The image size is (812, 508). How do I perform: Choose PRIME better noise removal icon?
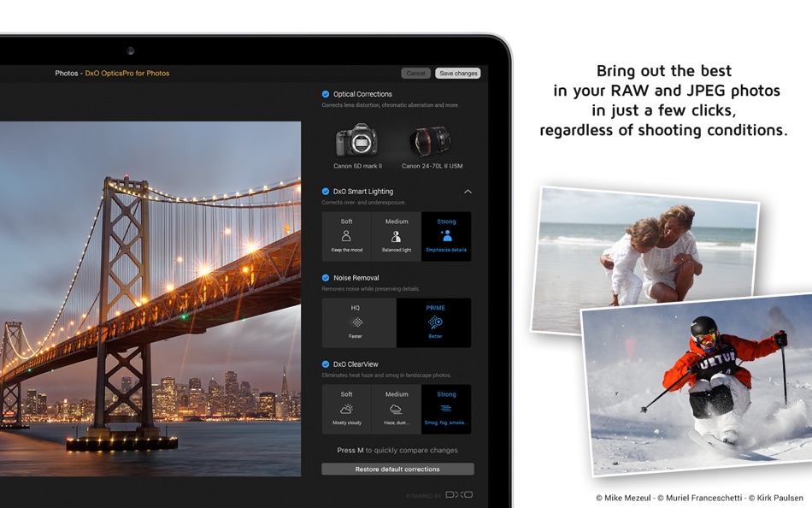[435, 322]
